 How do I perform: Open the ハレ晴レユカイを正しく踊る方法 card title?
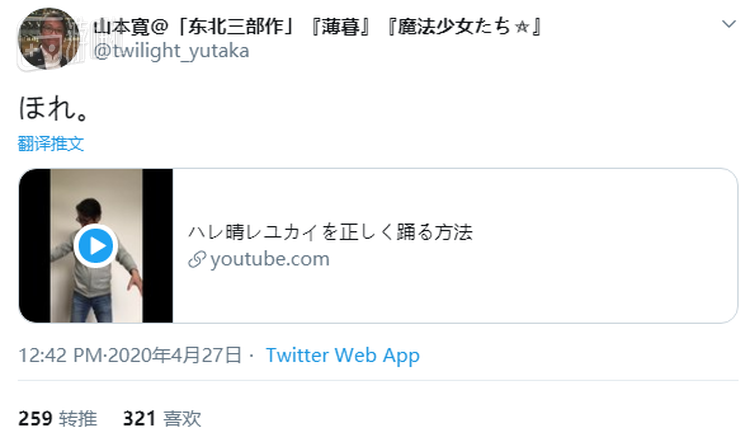pyautogui.click(x=330, y=232)
